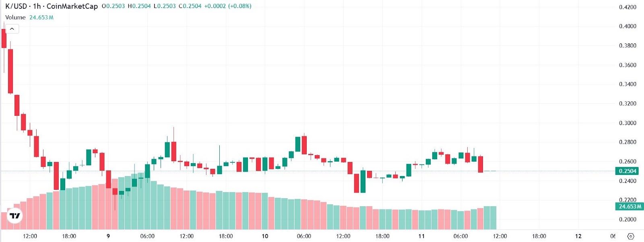Click the K/USD symbol title

pyautogui.click(x=16, y=6)
